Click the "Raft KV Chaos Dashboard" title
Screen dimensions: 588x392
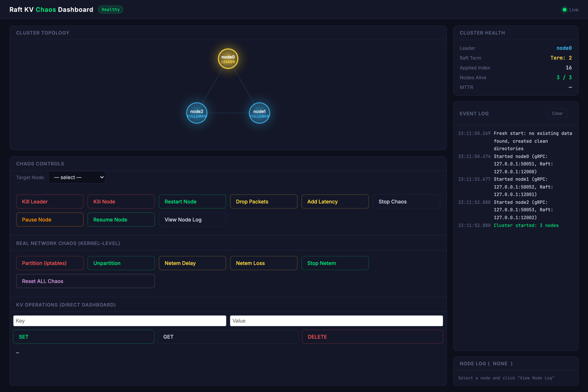51,10
